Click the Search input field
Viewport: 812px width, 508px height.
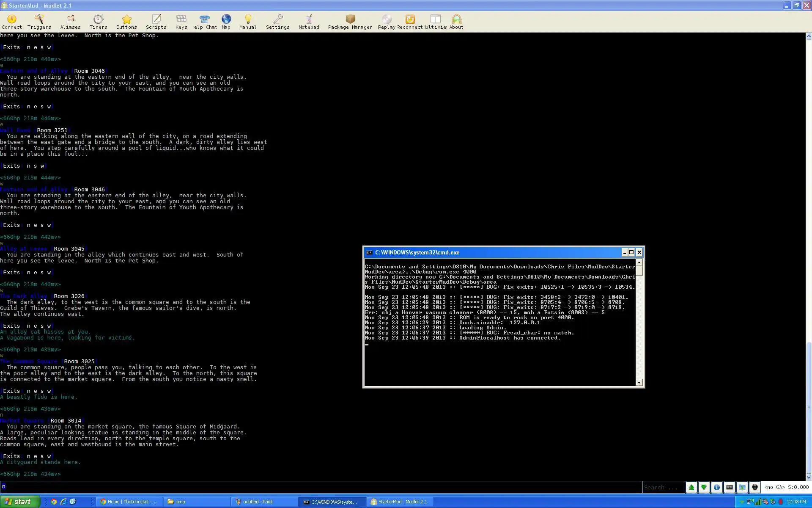coord(663,487)
